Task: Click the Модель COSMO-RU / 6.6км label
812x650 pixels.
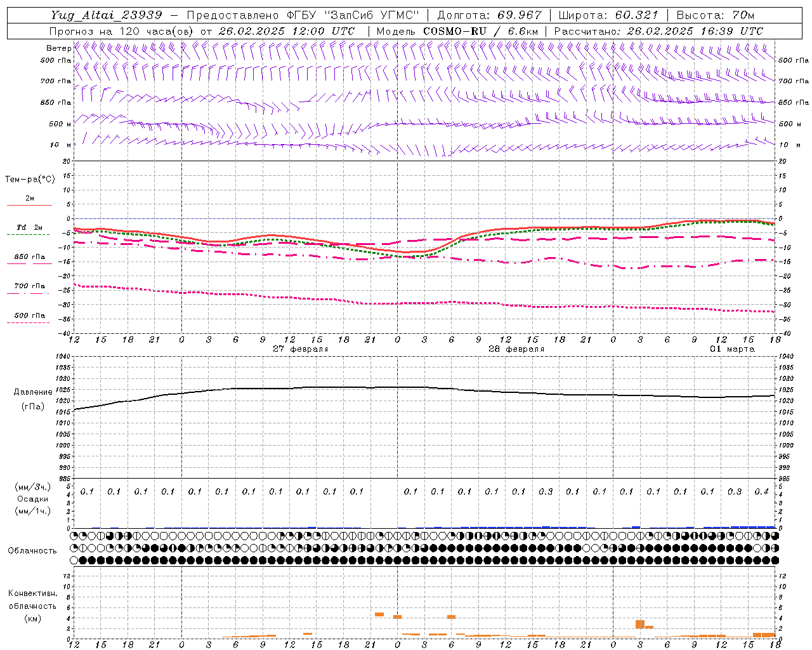Action: click(x=457, y=31)
